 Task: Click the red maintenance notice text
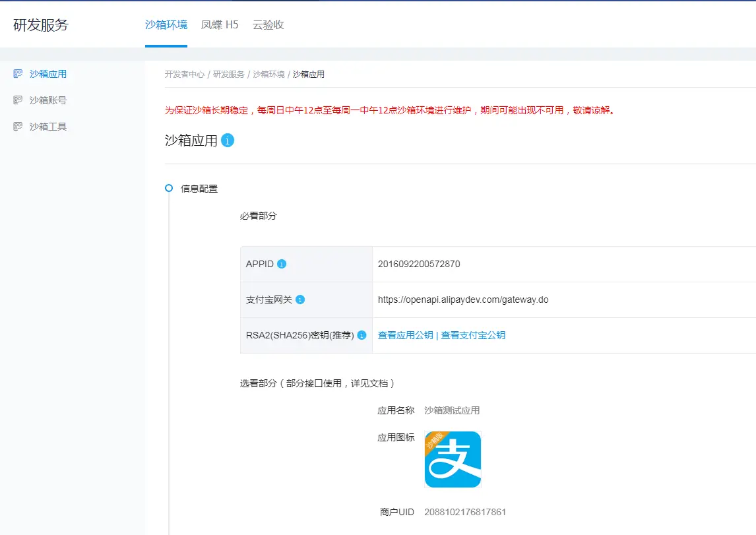[391, 110]
